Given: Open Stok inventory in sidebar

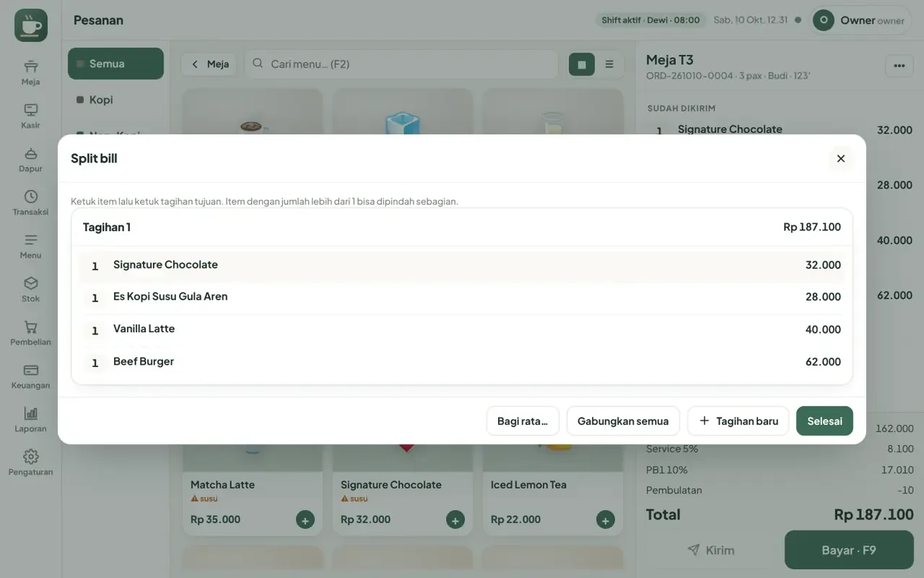Looking at the screenshot, I should (30, 289).
